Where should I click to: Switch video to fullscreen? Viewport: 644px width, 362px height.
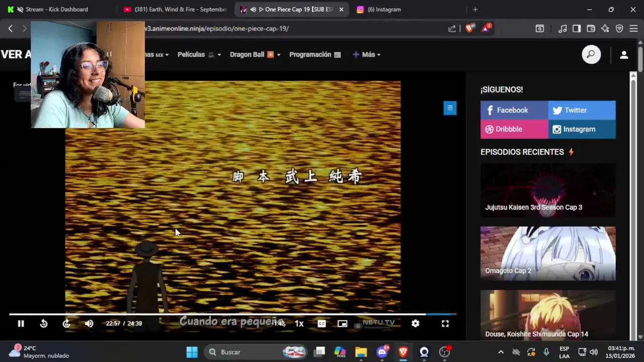click(445, 324)
